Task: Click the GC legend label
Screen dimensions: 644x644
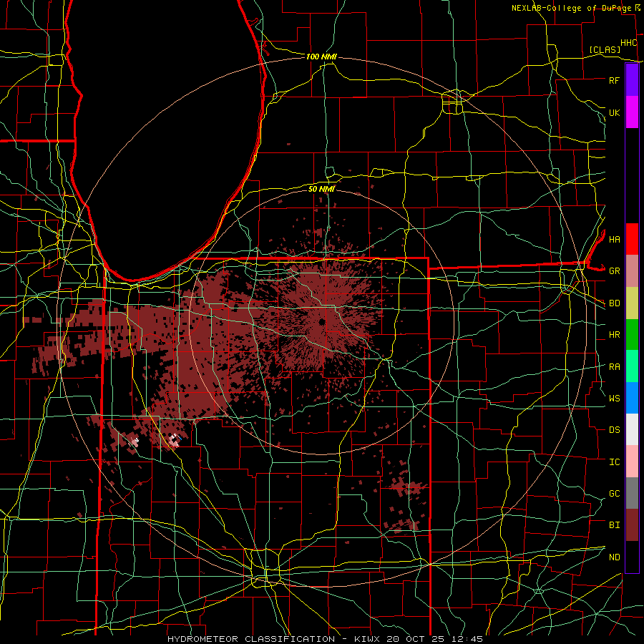Action: (x=614, y=494)
